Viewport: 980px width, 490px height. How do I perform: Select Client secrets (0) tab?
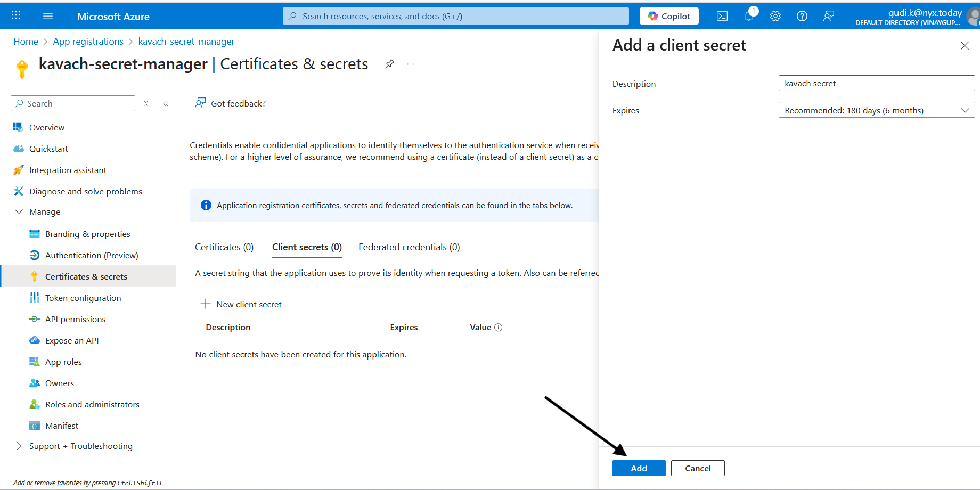(307, 247)
